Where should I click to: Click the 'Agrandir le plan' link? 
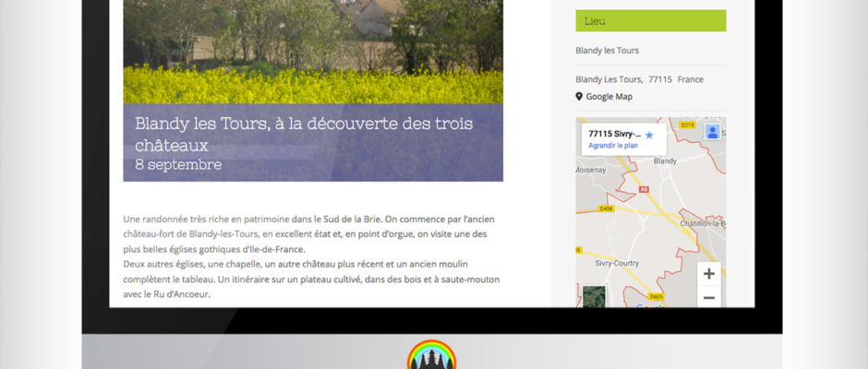(x=613, y=145)
